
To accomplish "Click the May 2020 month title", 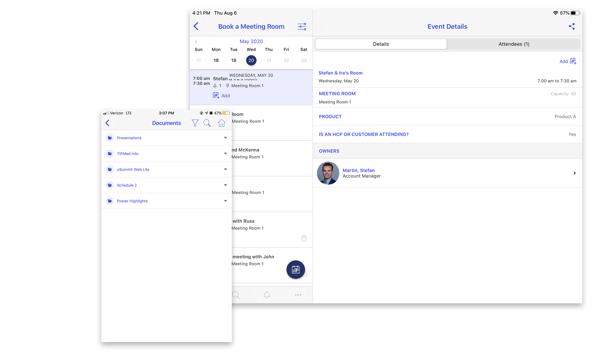I will click(x=251, y=41).
